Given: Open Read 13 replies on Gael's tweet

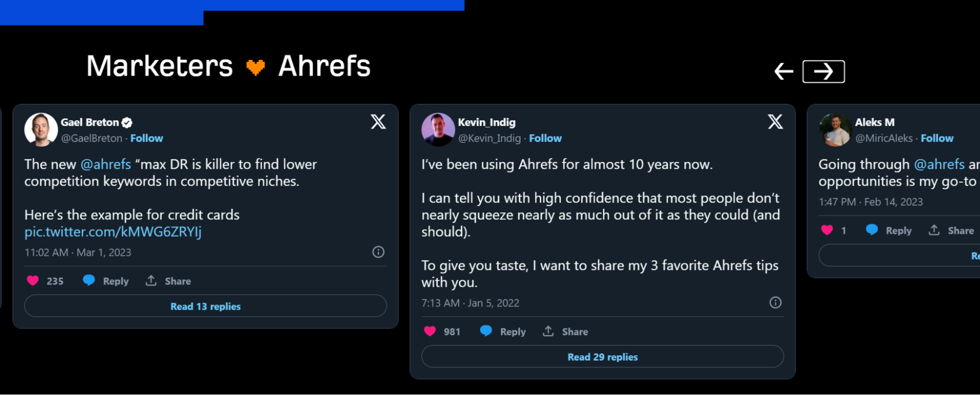Looking at the screenshot, I should click(x=205, y=306).
